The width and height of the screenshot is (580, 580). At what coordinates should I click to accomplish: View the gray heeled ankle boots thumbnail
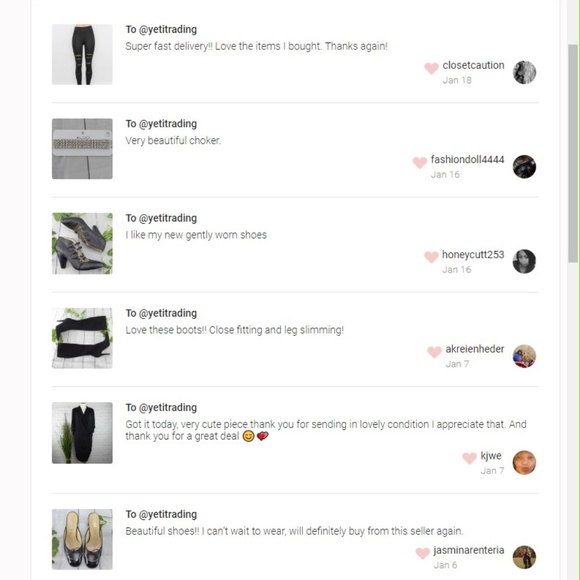point(82,243)
